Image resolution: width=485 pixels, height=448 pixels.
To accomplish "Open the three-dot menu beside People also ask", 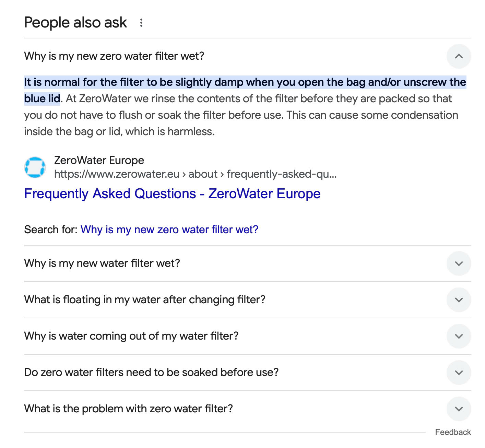I will (141, 23).
